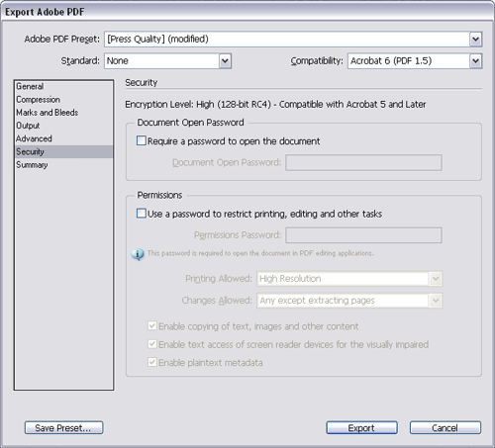Image resolution: width=495 pixels, height=448 pixels.
Task: Click the Encryption Level High (128-bit RC4) text
Action: [275, 105]
